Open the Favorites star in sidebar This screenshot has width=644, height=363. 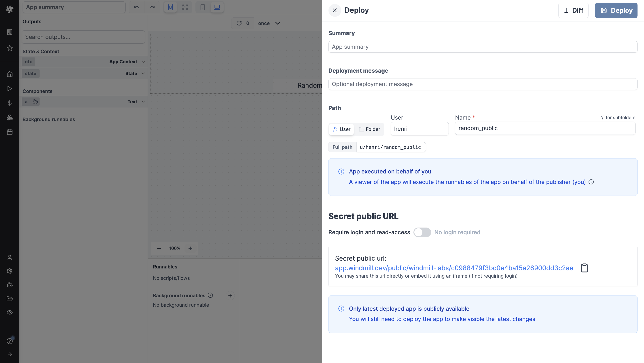(x=9, y=48)
